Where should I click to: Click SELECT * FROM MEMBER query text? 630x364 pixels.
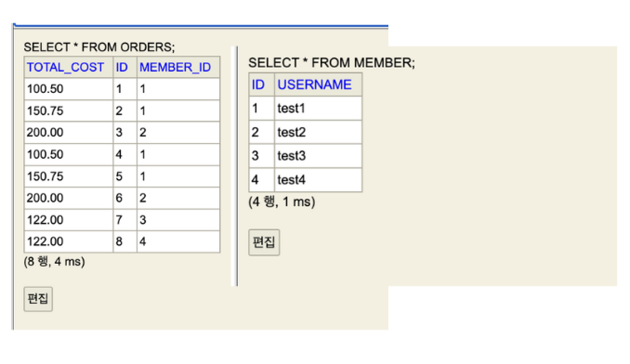[332, 63]
